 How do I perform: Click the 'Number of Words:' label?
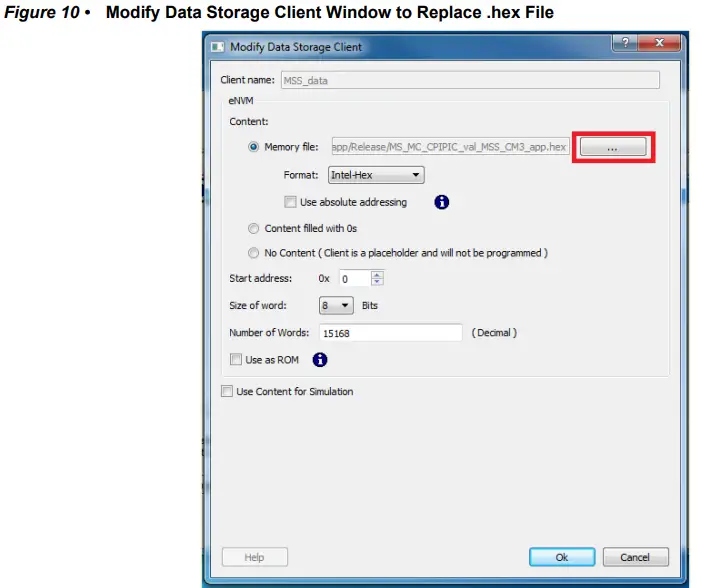coord(269,333)
